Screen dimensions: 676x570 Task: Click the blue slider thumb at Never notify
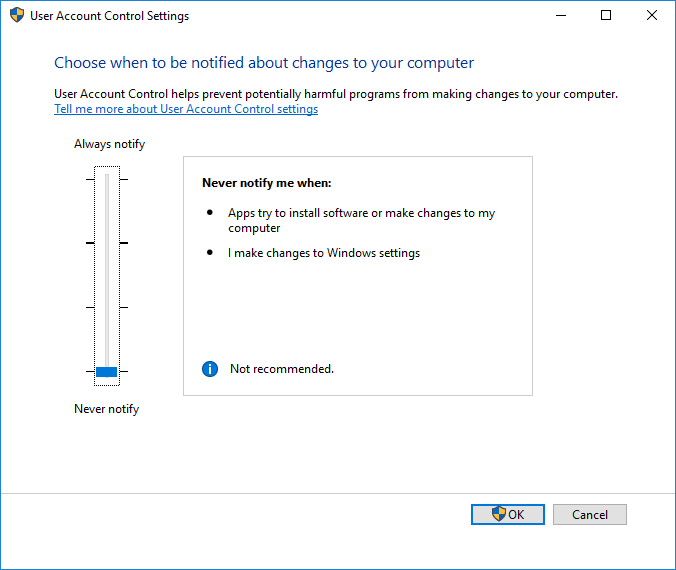[x=106, y=372]
